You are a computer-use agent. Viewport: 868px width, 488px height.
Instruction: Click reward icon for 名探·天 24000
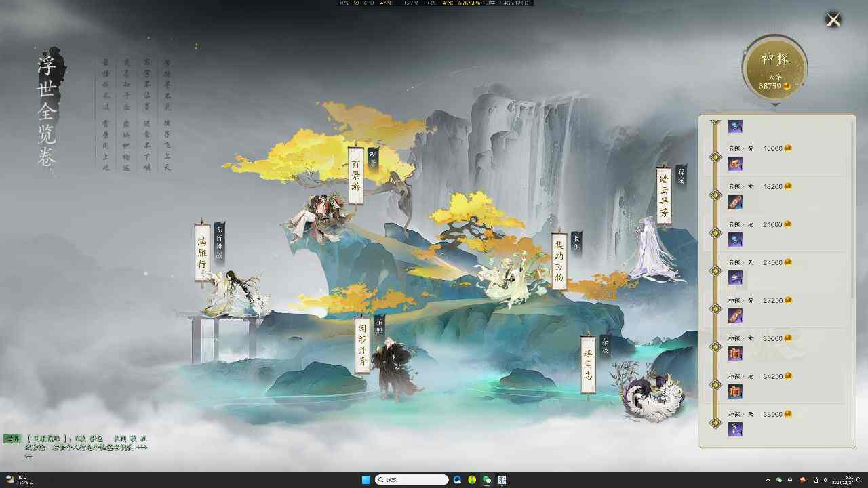click(735, 277)
